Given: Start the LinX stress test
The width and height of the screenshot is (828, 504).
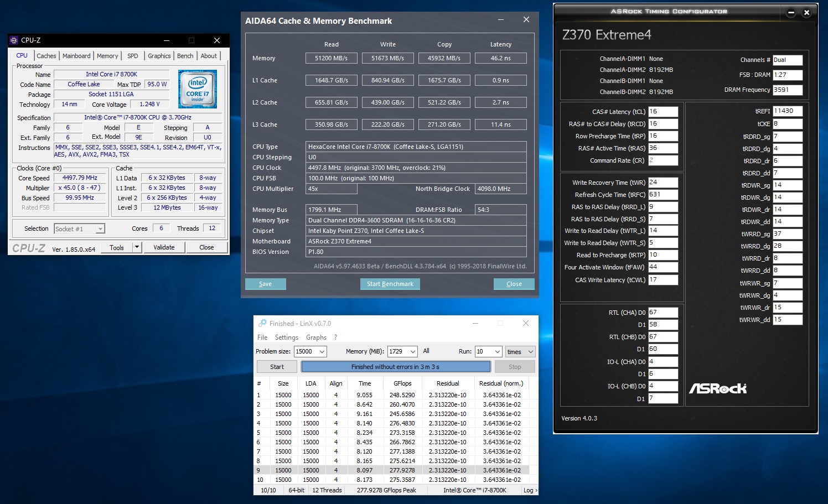Looking at the screenshot, I should pyautogui.click(x=277, y=367).
